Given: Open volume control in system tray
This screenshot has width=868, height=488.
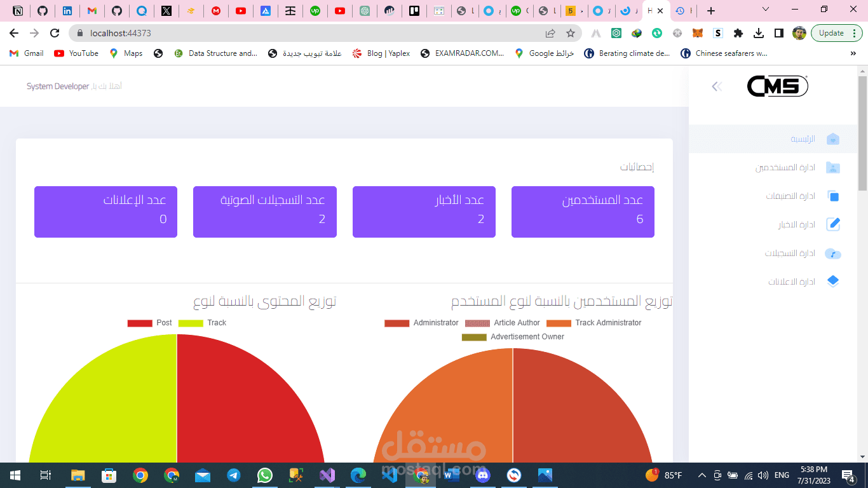Looking at the screenshot, I should point(763,475).
